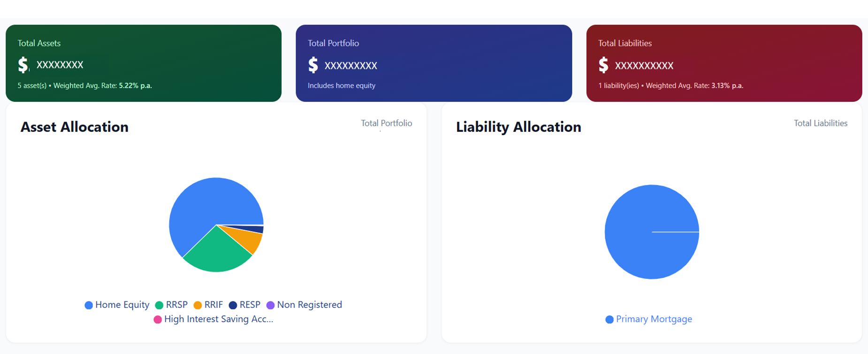Hide the Primary Mortgage slice via legend
Image resolution: width=868 pixels, height=354 pixels.
click(648, 319)
